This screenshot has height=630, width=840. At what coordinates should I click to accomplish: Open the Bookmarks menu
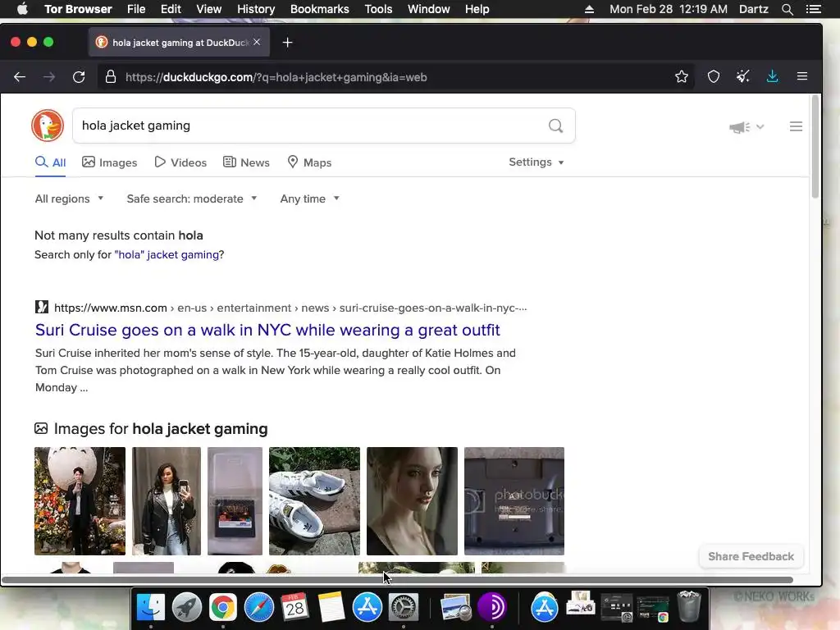tap(320, 9)
